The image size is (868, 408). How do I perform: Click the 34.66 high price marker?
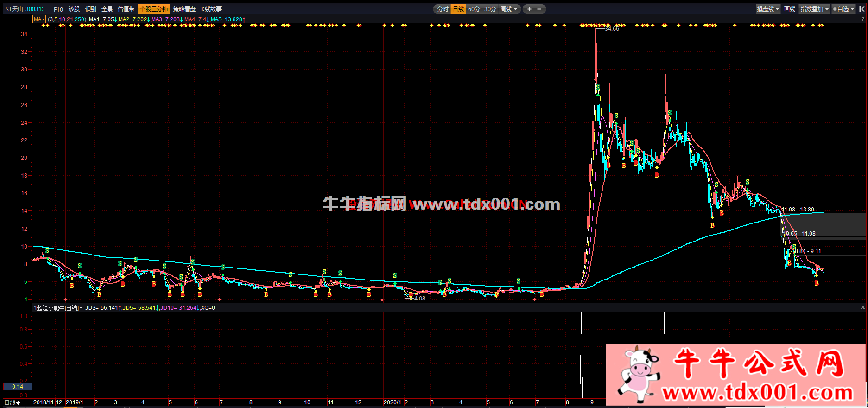click(x=612, y=29)
